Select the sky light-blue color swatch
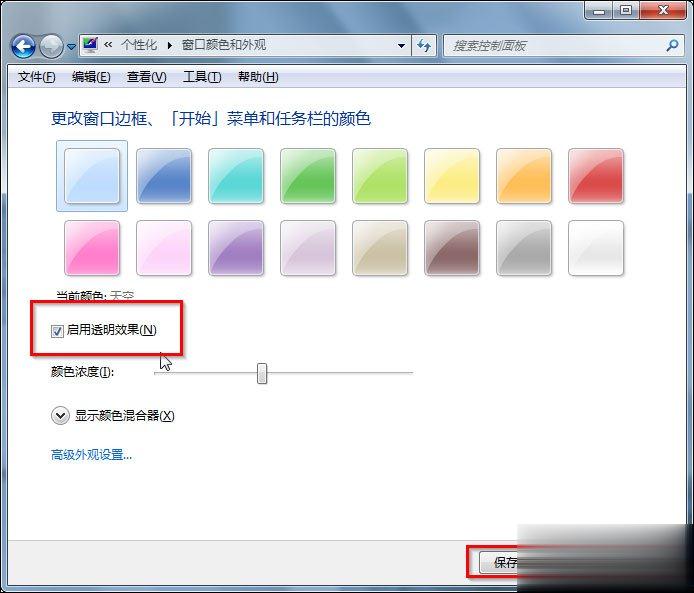The width and height of the screenshot is (694, 593). (92, 176)
